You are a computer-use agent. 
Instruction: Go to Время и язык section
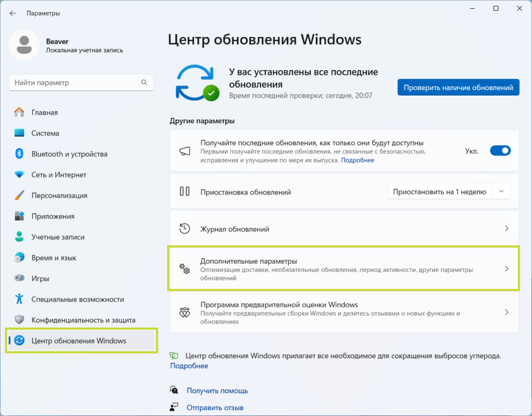click(x=82, y=257)
